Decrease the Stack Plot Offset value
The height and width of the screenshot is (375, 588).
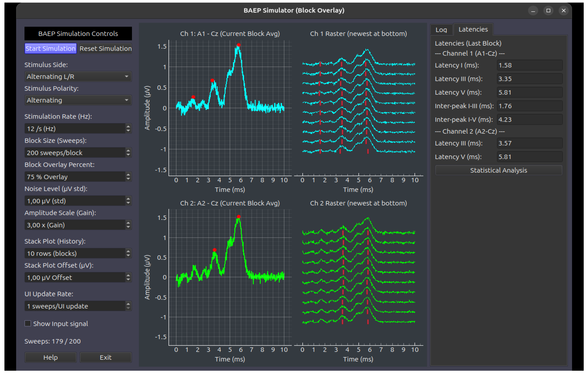pos(128,280)
